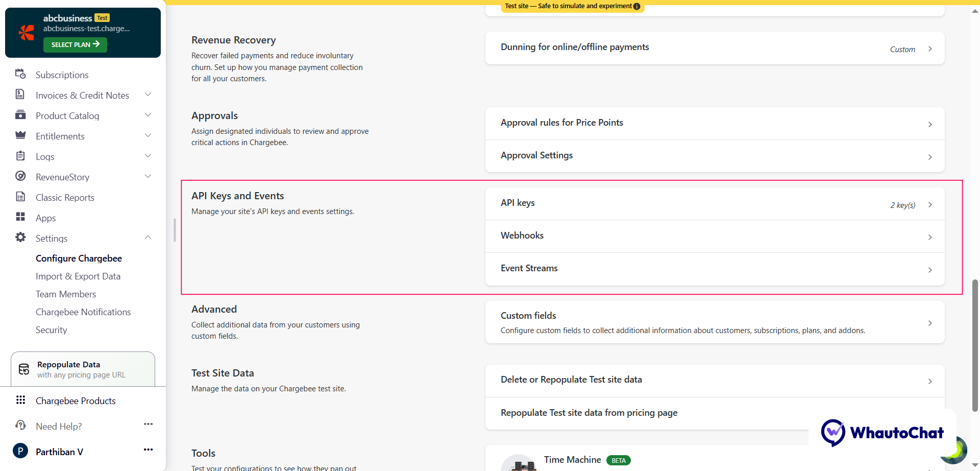Expand the Invoices & Credit Notes section

pos(148,95)
